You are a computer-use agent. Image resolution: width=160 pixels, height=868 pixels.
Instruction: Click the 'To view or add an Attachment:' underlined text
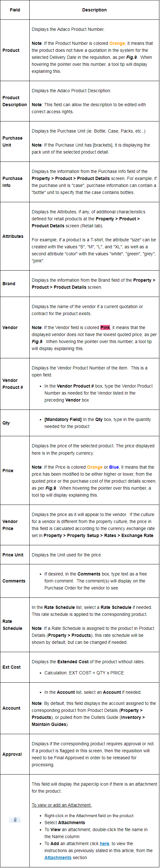pyautogui.click(x=62, y=805)
